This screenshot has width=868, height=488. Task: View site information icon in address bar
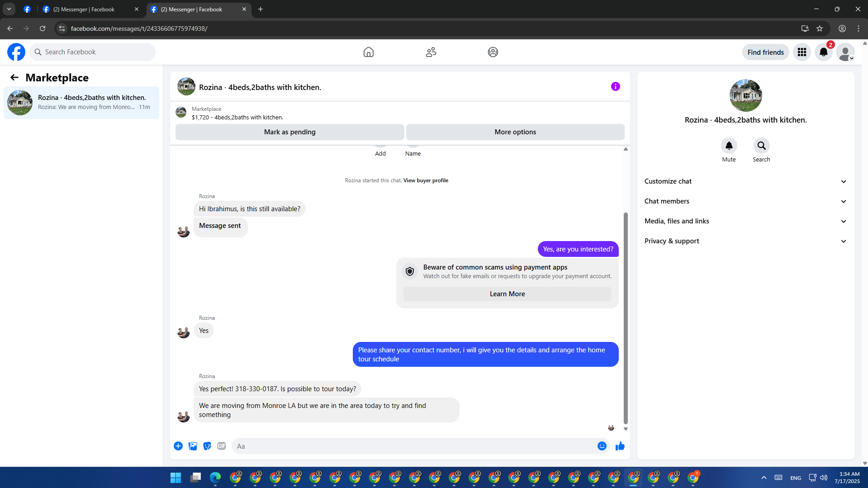pos(62,28)
